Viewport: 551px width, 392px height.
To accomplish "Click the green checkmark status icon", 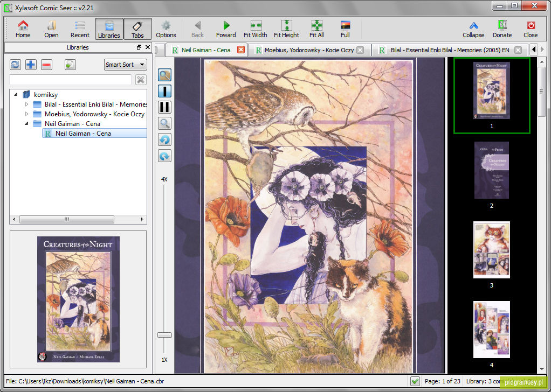I will pyautogui.click(x=415, y=381).
